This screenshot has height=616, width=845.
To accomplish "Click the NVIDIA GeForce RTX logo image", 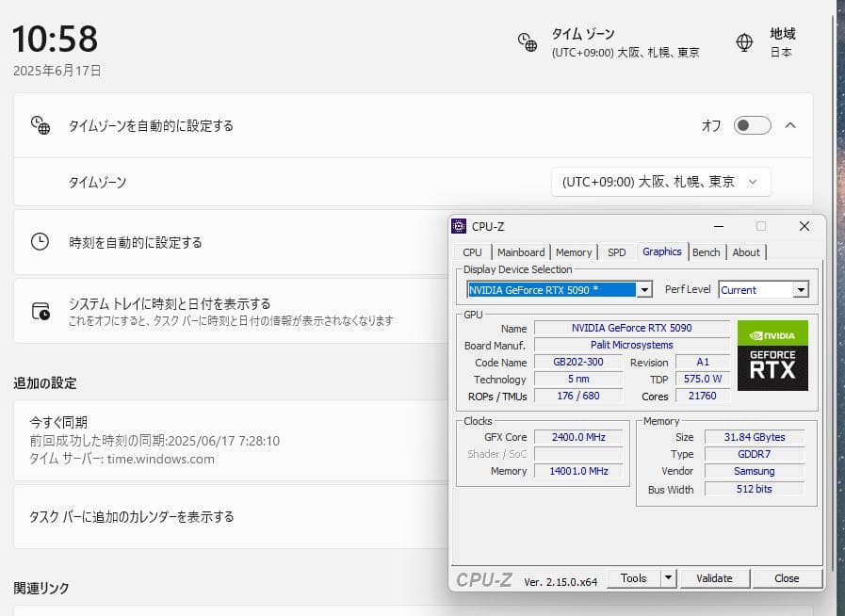I will tap(772, 358).
